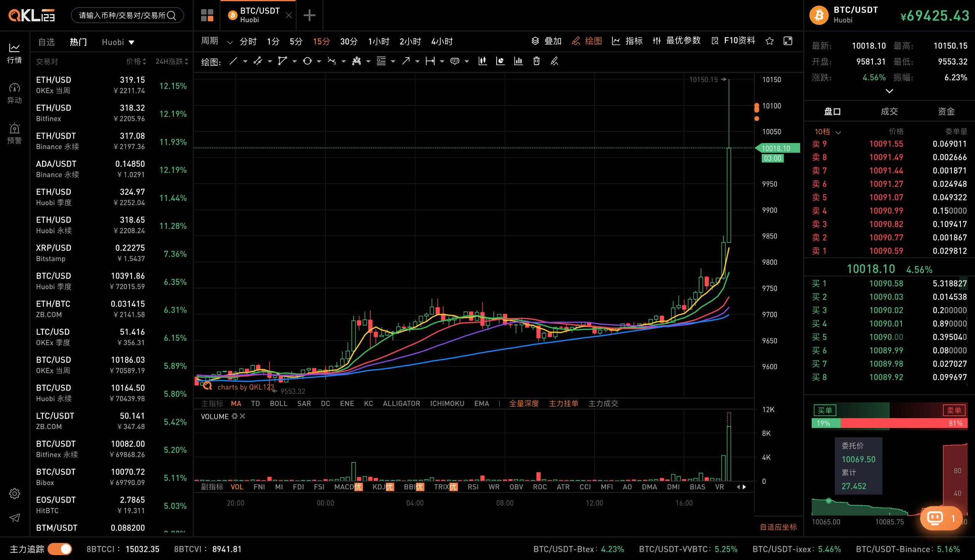The width and height of the screenshot is (975, 560).
Task: Click the 自适应坐标 link
Action: click(x=778, y=527)
